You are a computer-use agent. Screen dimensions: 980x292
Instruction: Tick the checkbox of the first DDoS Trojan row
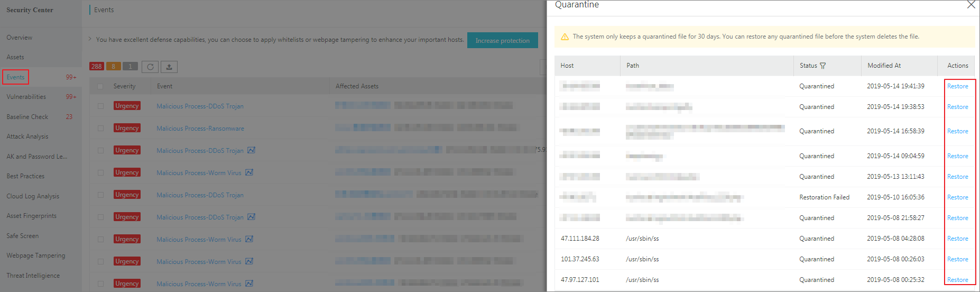[x=100, y=106]
